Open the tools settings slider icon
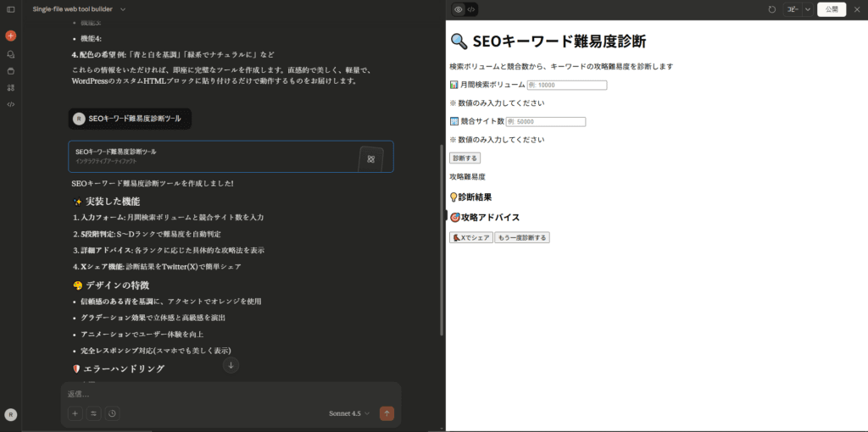This screenshot has width=868, height=432. tap(93, 413)
